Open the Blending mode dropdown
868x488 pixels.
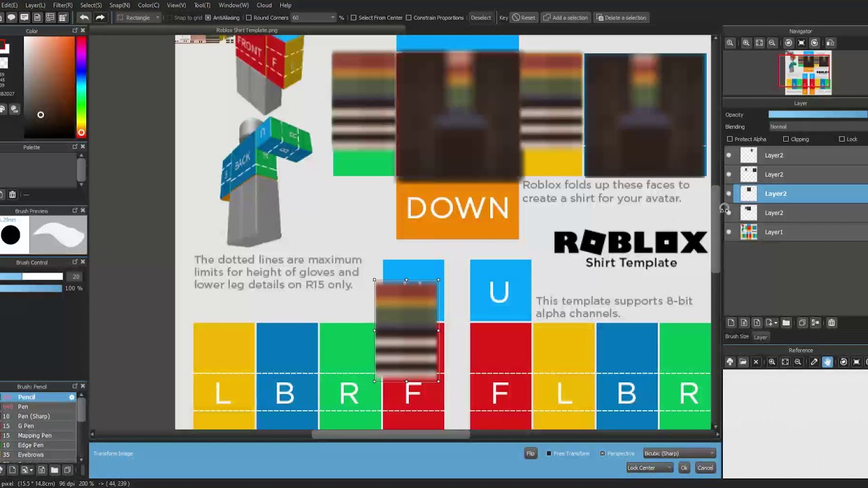(x=818, y=127)
